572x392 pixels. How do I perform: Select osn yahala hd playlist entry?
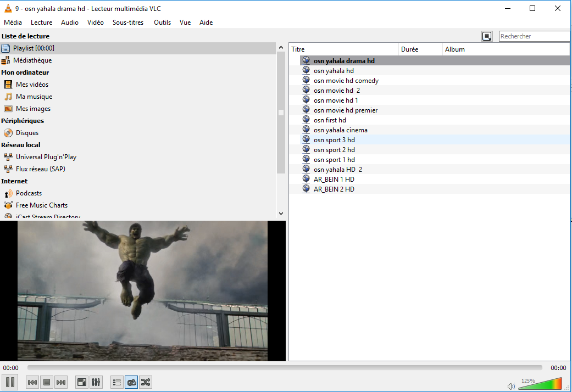(435, 71)
